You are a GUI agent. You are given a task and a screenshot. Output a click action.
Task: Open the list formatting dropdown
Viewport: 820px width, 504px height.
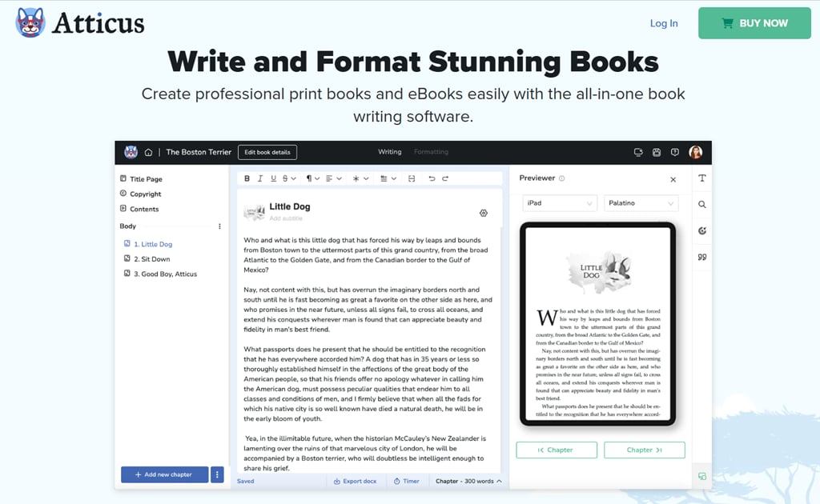[x=388, y=178]
